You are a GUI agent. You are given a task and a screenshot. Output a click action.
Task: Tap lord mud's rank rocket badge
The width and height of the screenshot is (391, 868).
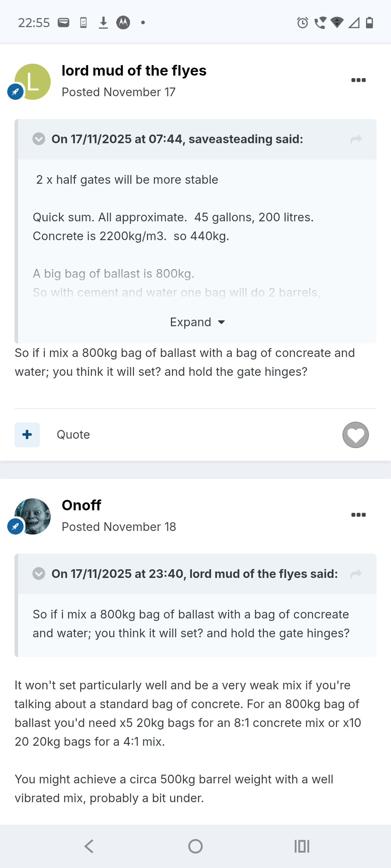[x=16, y=92]
